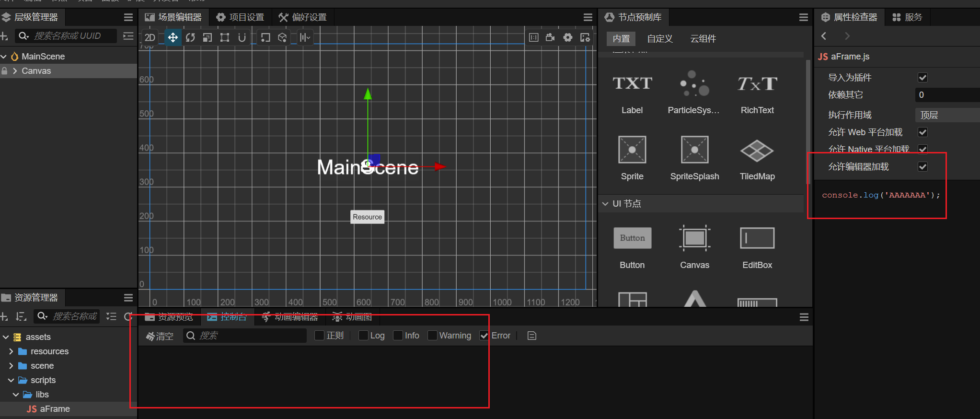Open the 自定义 tab in node library
This screenshot has width=980, height=419.
[x=660, y=39]
